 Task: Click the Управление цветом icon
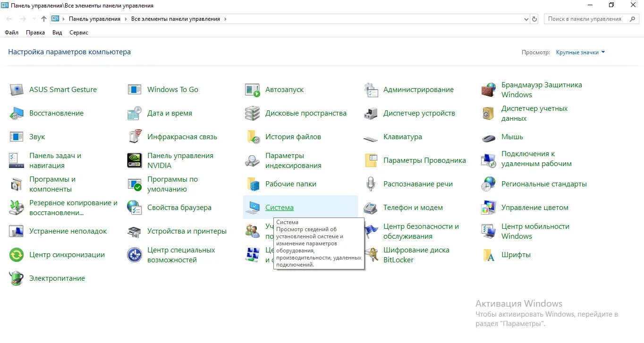(489, 208)
